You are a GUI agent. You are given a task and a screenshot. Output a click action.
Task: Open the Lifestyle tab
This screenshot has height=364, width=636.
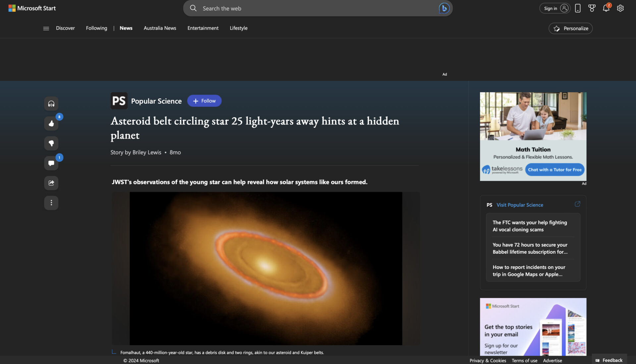(238, 28)
